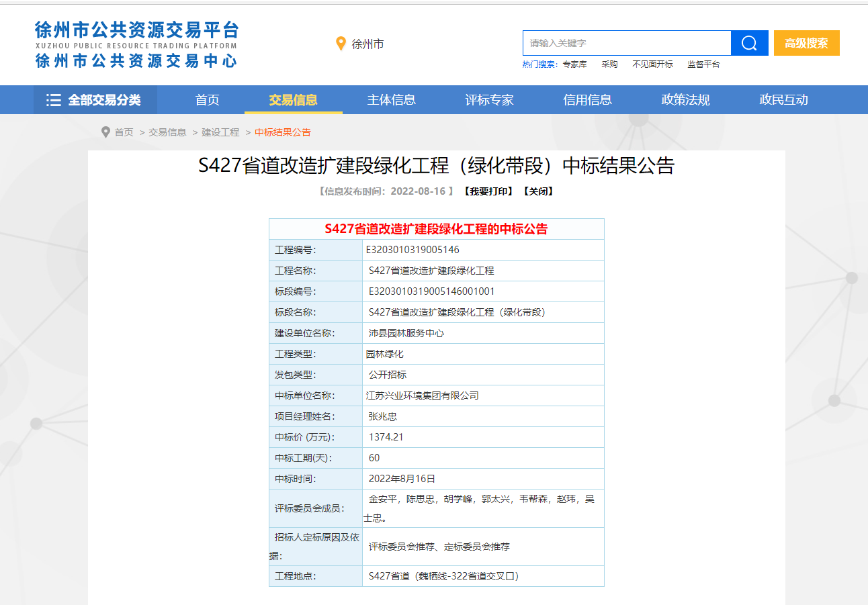The image size is (868, 605).
Task: Click the hamburger icon in 全部交易分类
Action: [x=54, y=100]
